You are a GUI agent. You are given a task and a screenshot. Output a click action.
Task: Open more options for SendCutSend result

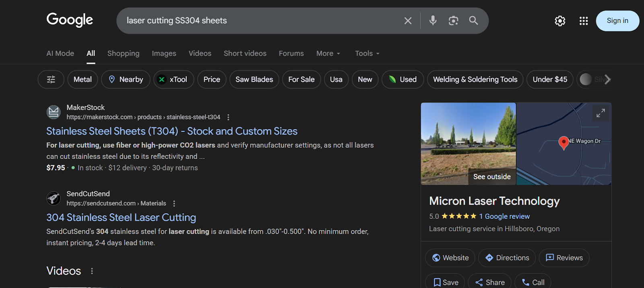coord(174,204)
